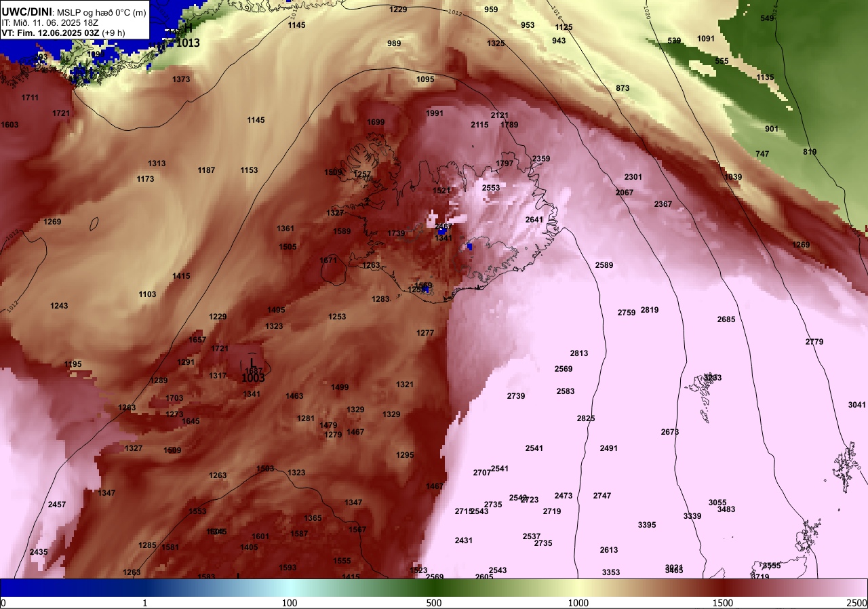Click the height value 1499
Image resolution: width=868 pixels, height=609 pixels.
[x=340, y=387]
